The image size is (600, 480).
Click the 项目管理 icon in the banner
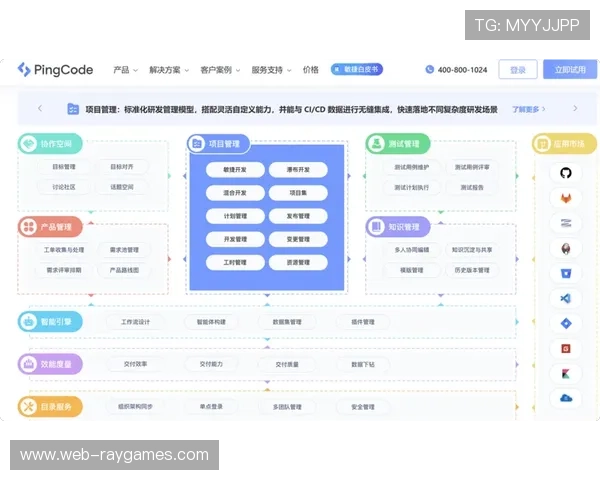tap(73, 109)
